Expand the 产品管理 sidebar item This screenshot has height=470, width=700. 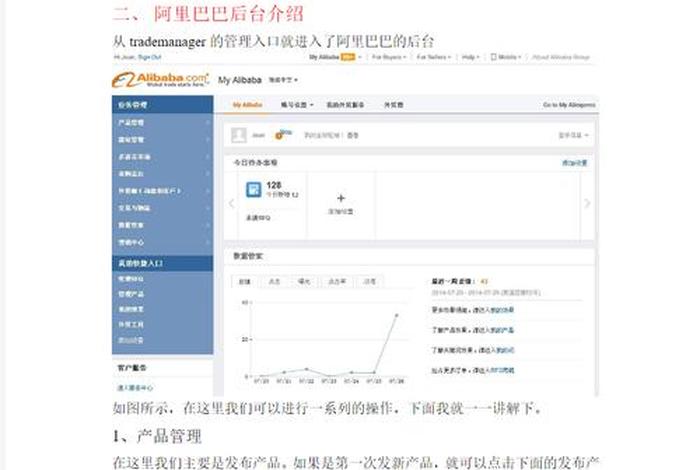(162, 122)
